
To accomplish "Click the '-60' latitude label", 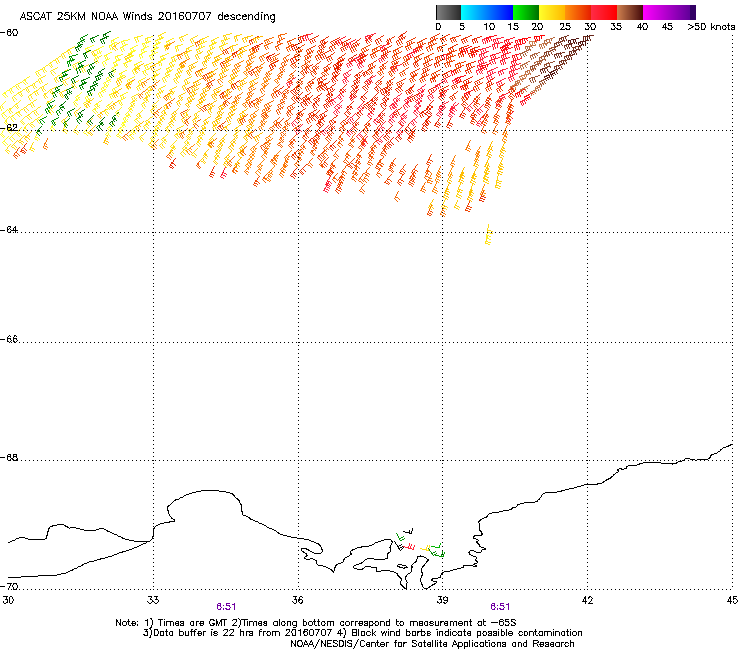I will click(9, 33).
